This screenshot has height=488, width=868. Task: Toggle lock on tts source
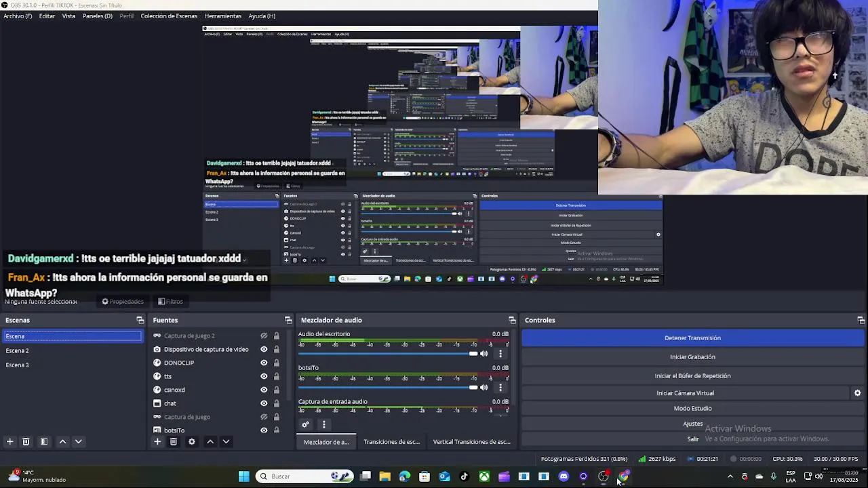pos(277,376)
